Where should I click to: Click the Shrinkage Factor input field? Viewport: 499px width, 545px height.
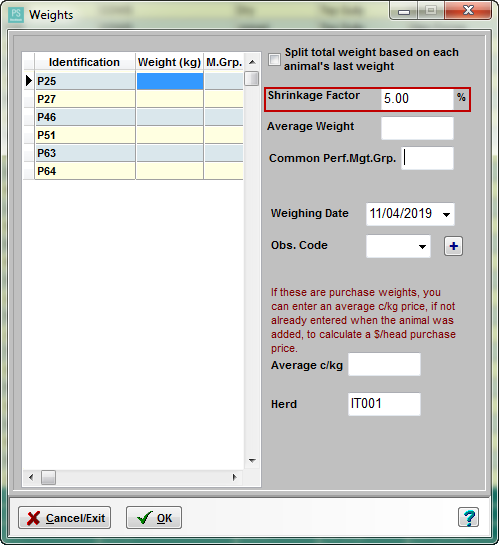pyautogui.click(x=417, y=99)
